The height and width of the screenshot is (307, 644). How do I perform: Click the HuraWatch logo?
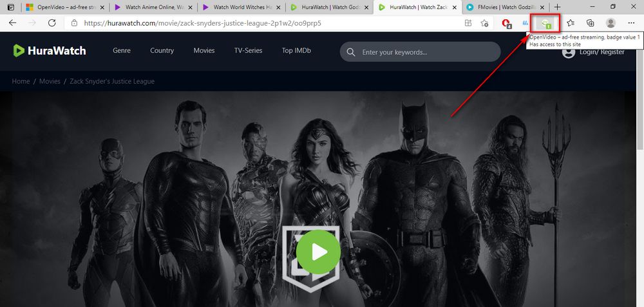[50, 50]
